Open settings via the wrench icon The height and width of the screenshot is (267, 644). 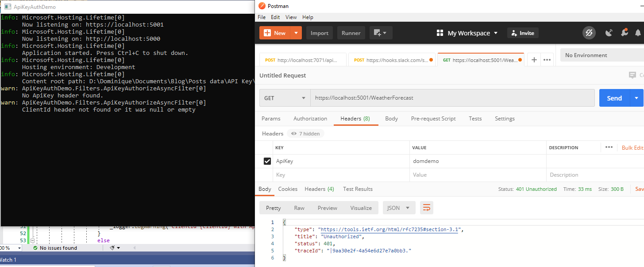click(624, 33)
